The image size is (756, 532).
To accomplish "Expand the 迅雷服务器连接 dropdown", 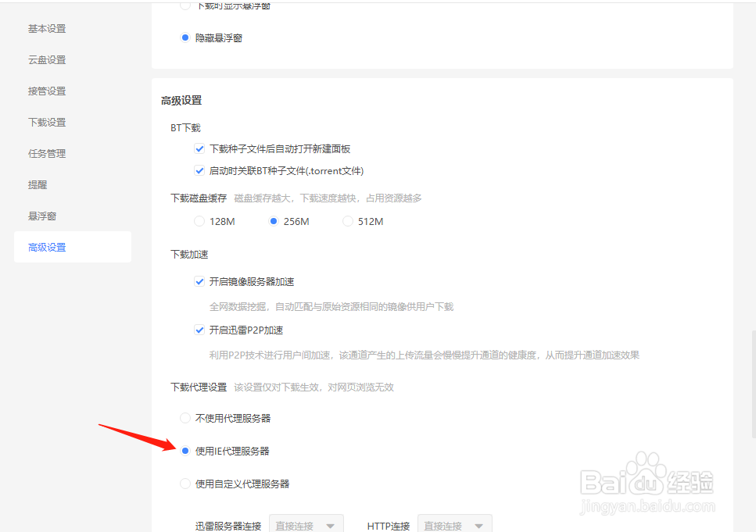I will coord(306,524).
